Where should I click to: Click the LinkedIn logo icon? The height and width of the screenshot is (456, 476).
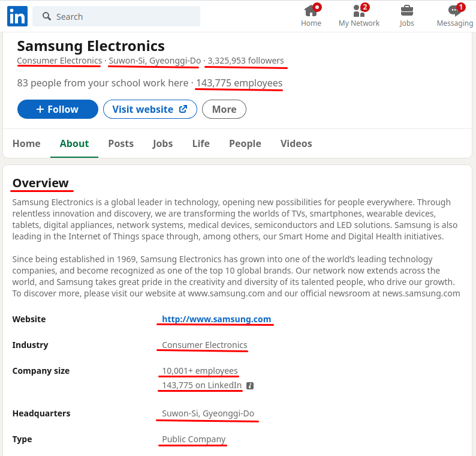[x=17, y=16]
